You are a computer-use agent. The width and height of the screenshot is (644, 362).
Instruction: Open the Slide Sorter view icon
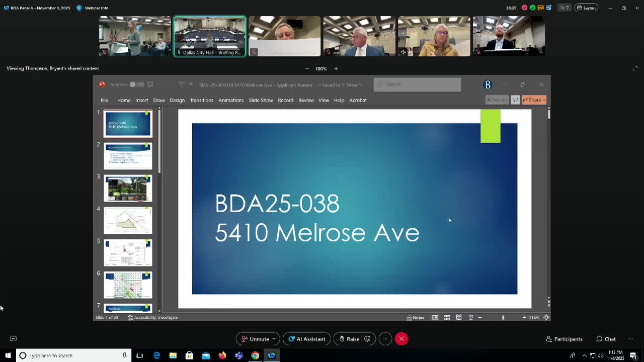(x=447, y=317)
